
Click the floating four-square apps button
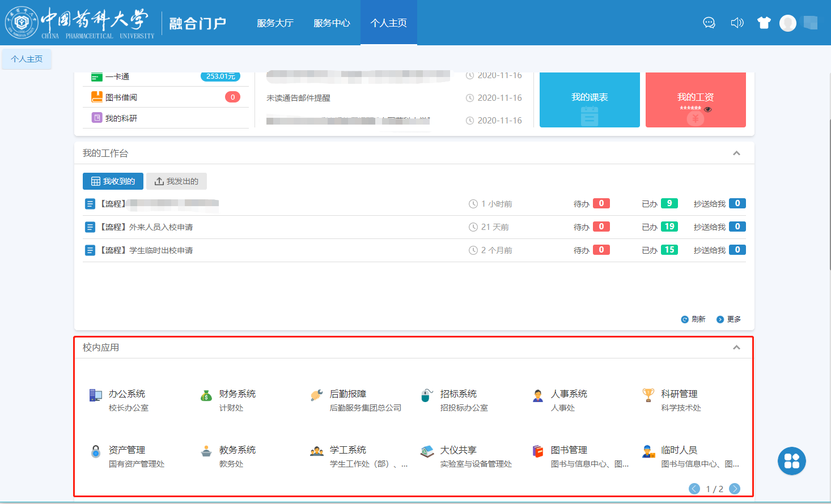791,461
